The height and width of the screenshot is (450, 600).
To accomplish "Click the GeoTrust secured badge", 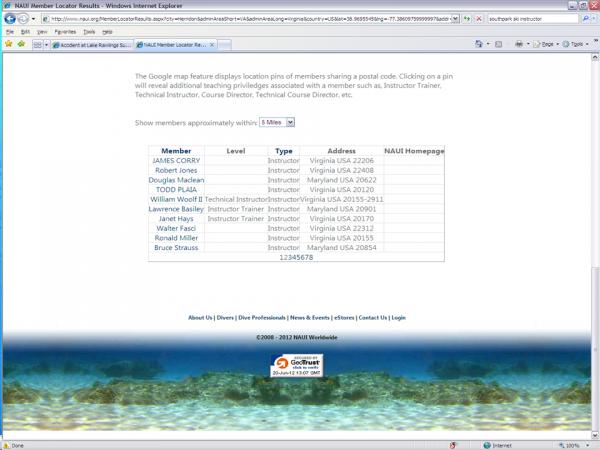I will point(297,365).
